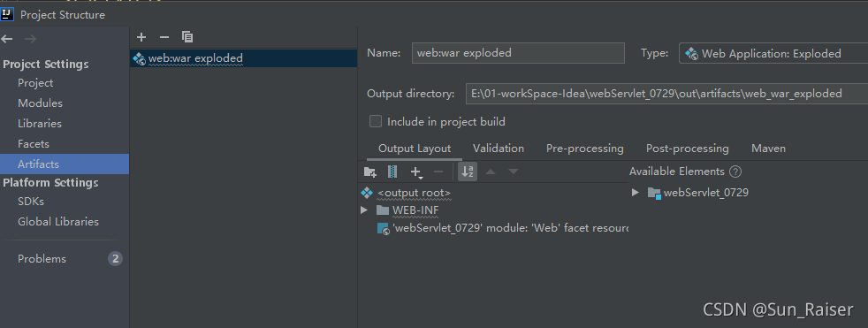Select the output root tree node
This screenshot has height=328, width=868.
(x=414, y=193)
